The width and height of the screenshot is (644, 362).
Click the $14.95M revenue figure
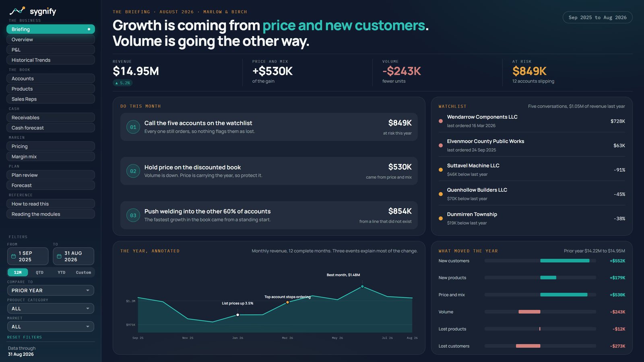point(136,71)
